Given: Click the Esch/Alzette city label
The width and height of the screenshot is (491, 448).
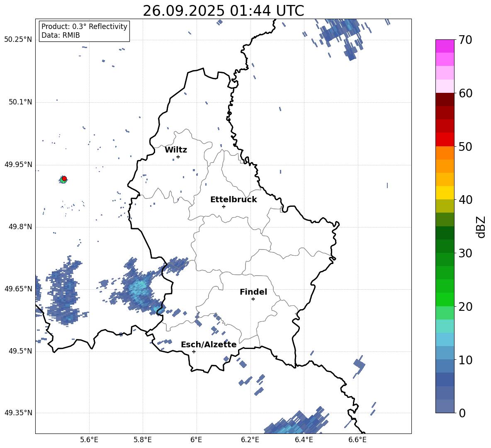Looking at the screenshot, I should tap(209, 344).
